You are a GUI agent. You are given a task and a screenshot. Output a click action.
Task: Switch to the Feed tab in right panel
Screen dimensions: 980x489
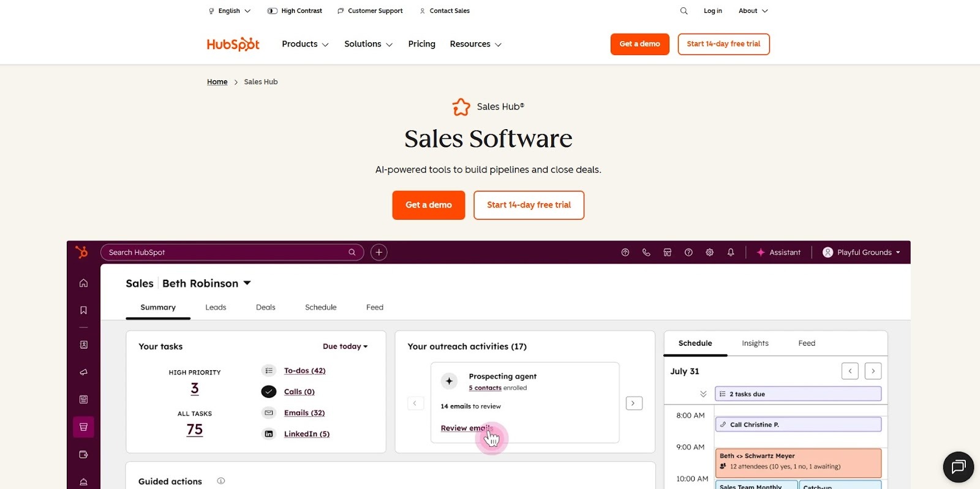pos(807,343)
